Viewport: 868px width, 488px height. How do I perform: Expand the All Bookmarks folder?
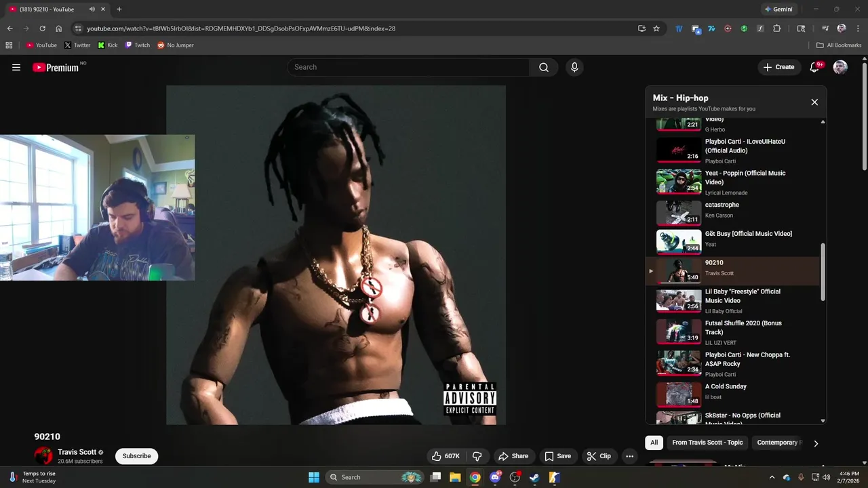(x=839, y=45)
